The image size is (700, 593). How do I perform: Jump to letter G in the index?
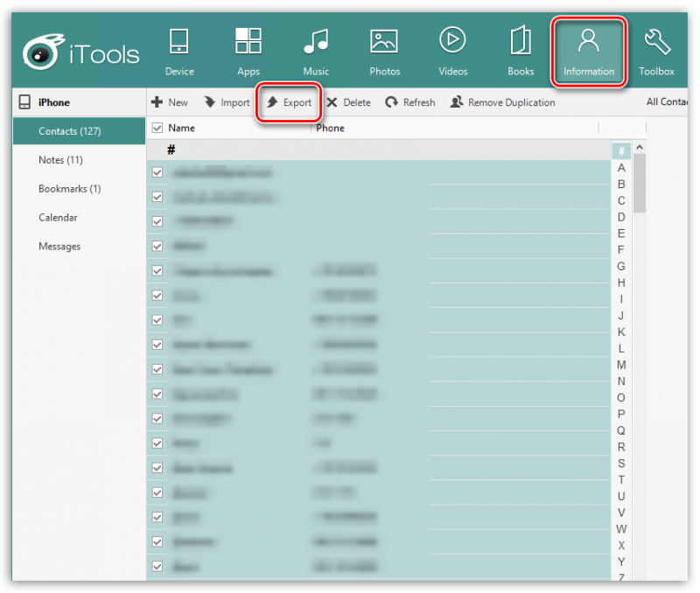[x=621, y=267]
